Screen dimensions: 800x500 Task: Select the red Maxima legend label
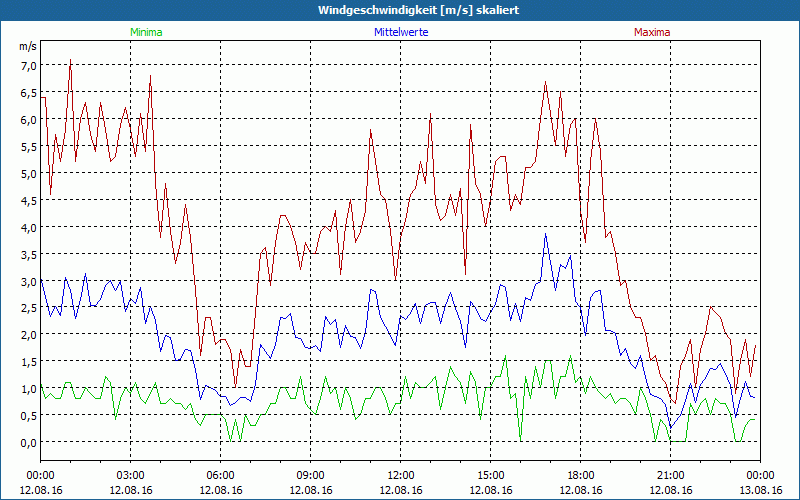click(x=652, y=32)
